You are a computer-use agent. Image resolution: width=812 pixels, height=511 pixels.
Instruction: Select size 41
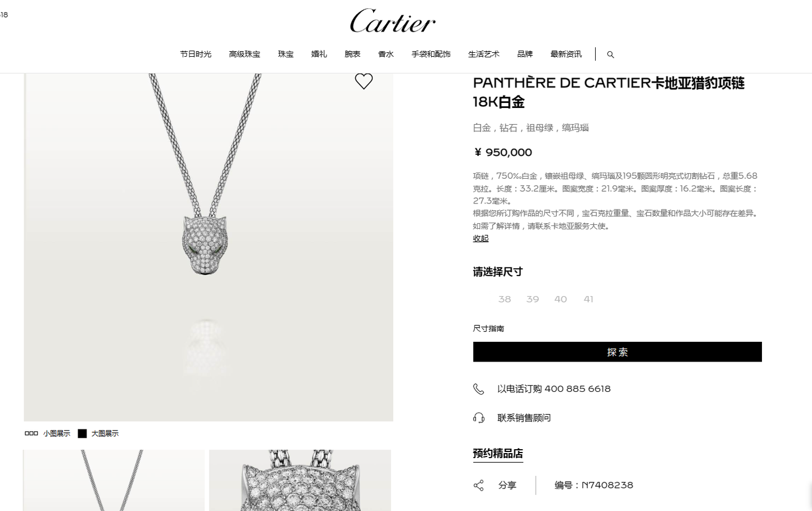588,299
